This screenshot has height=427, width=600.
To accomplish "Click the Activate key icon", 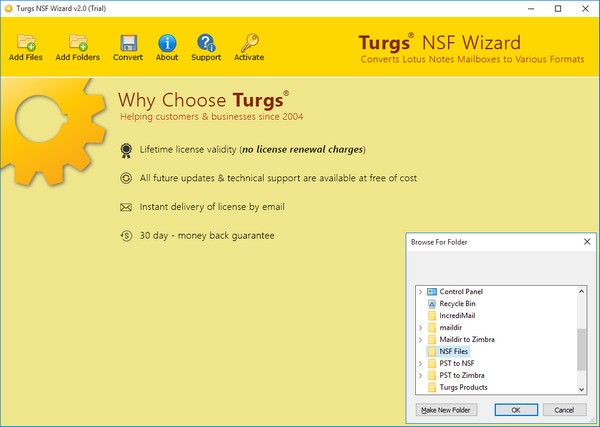I will click(x=249, y=42).
